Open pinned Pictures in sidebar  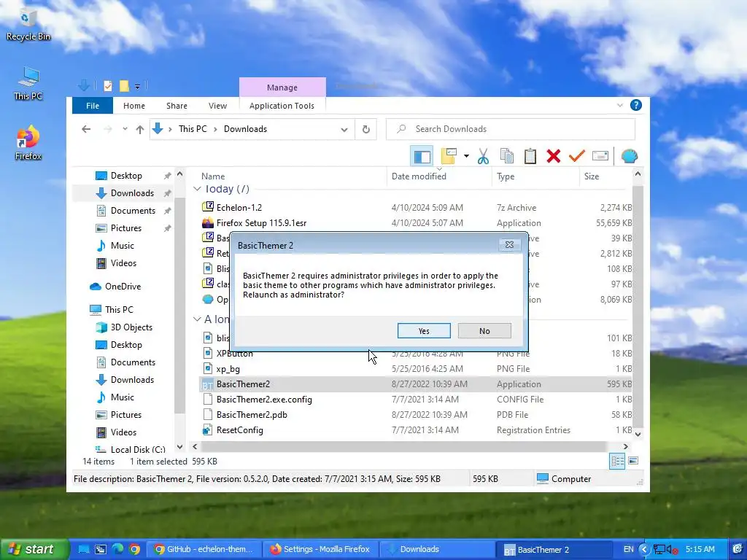click(125, 228)
